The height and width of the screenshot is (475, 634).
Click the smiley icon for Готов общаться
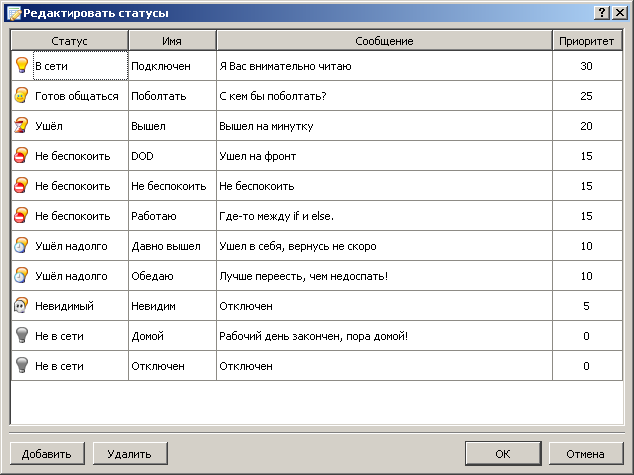pos(22,96)
